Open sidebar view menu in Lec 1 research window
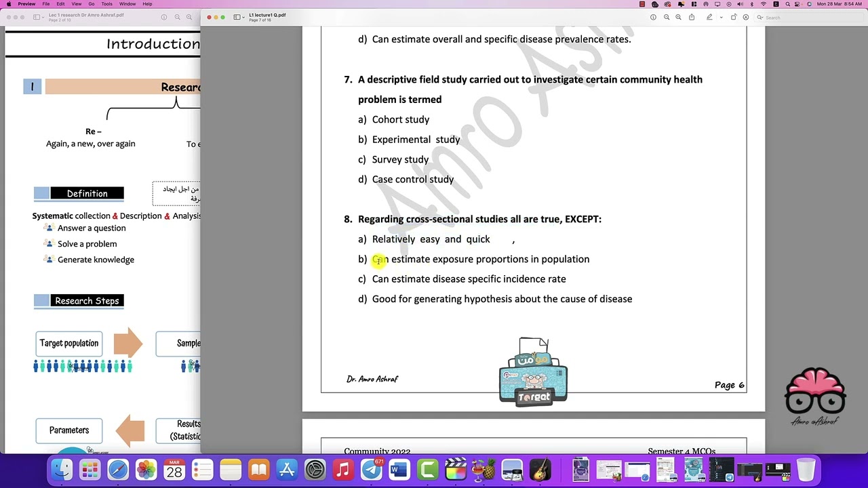 click(37, 17)
